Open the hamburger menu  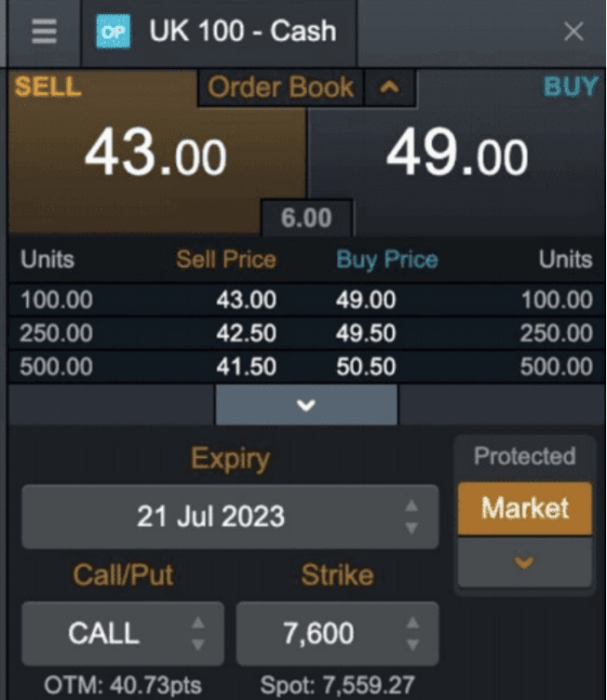[x=44, y=32]
